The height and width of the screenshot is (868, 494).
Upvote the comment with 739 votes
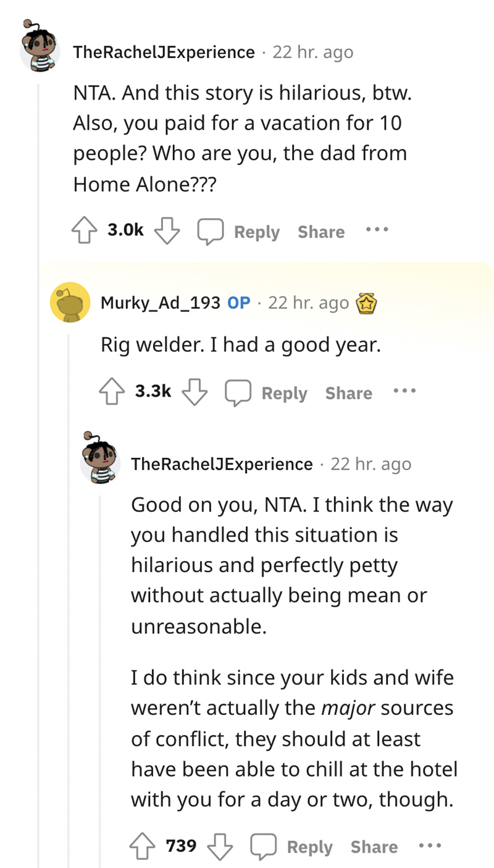click(x=143, y=846)
